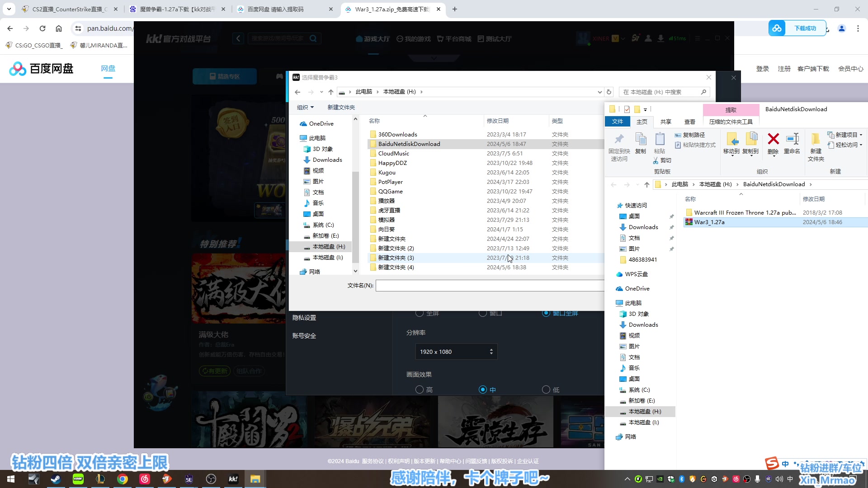The width and height of the screenshot is (868, 488).
Task: Open the 查看 ribbon tab
Action: [x=690, y=122]
